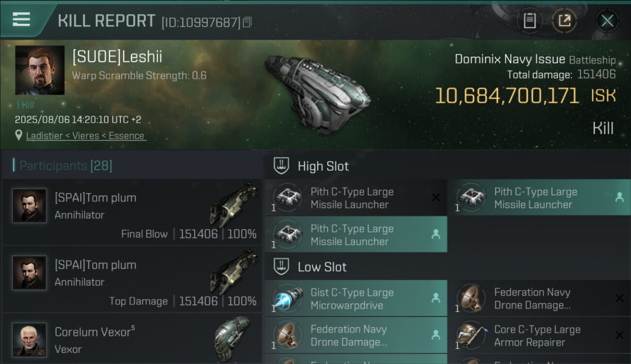Select the Top Damage Tom plum entry

131,280
